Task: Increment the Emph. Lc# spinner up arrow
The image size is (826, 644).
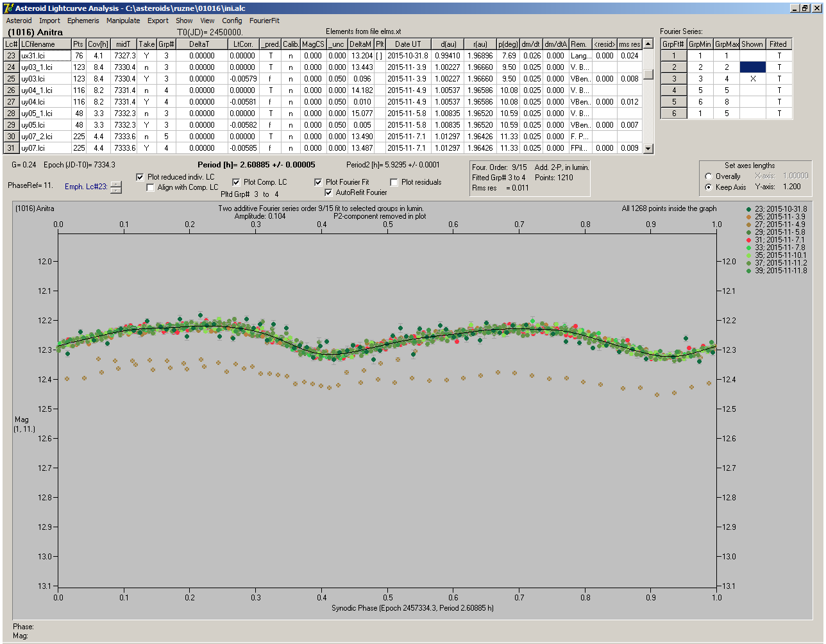Action: [115, 185]
